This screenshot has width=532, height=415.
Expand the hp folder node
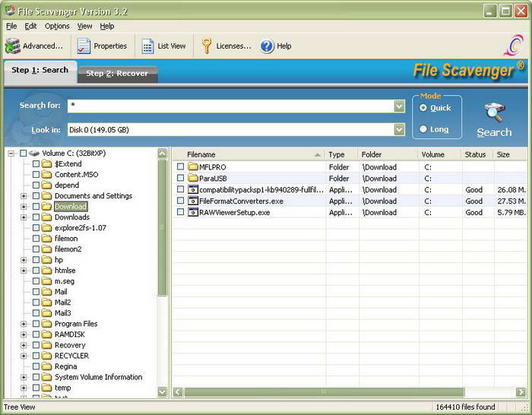(24, 260)
